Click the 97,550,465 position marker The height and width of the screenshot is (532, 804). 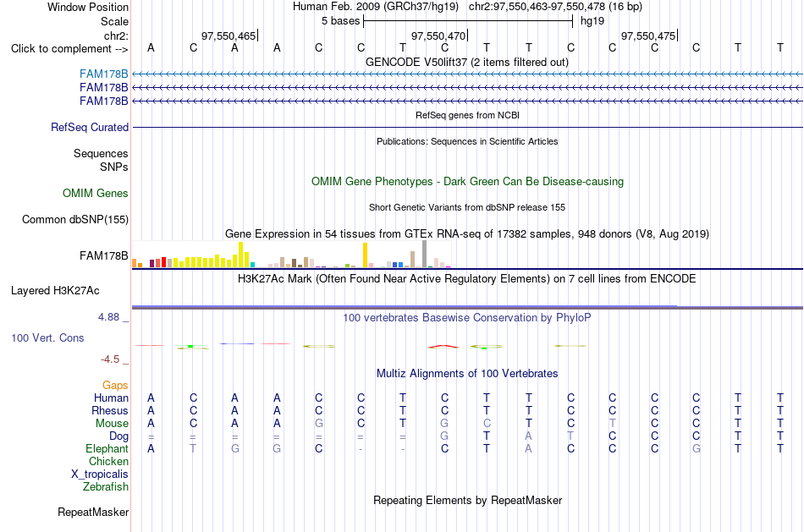[229, 36]
